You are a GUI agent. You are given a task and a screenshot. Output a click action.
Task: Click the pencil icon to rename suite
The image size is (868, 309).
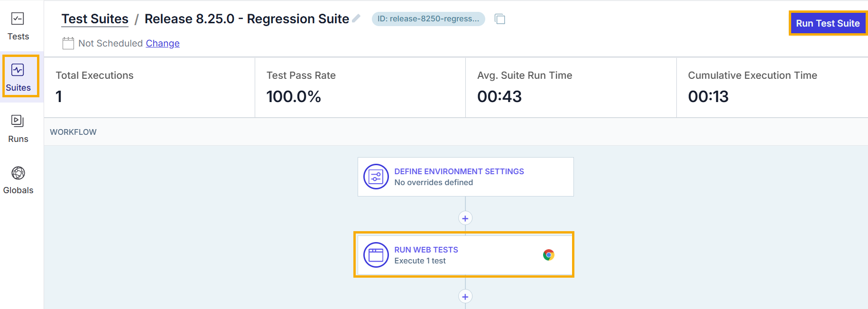(356, 19)
